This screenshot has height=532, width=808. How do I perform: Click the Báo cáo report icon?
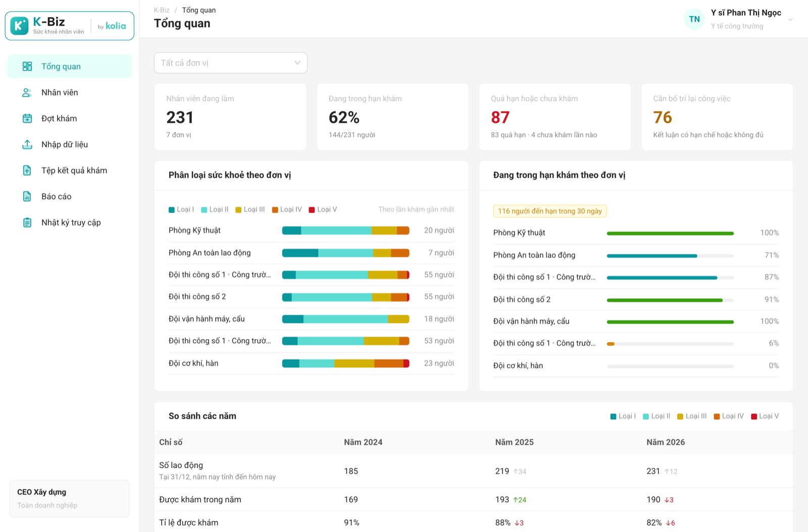pyautogui.click(x=27, y=196)
